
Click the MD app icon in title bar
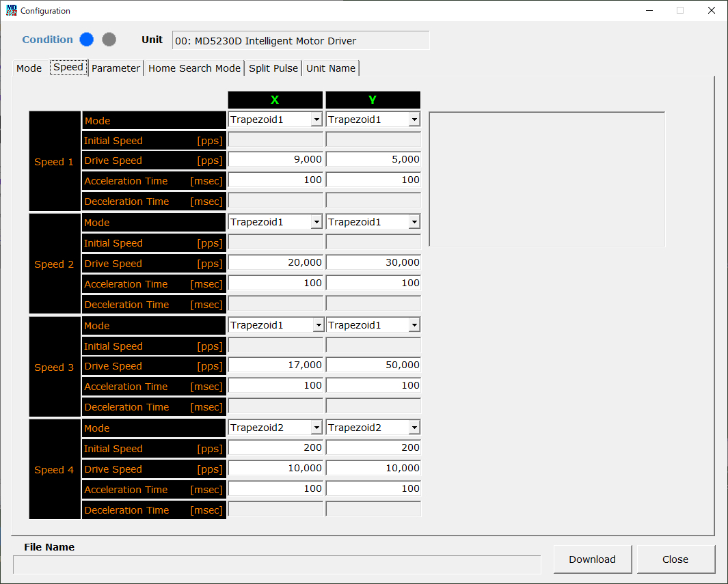pyautogui.click(x=12, y=10)
